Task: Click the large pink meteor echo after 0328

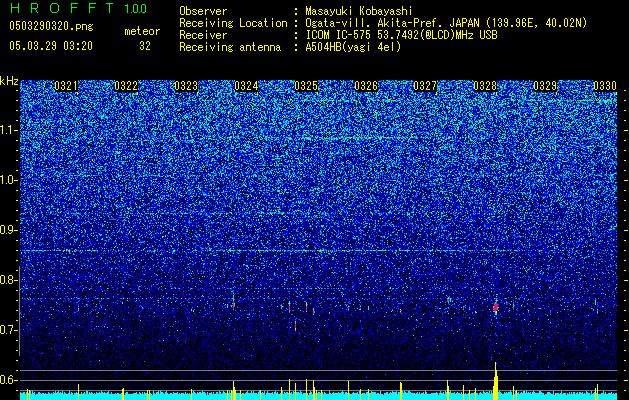Action: (496, 307)
